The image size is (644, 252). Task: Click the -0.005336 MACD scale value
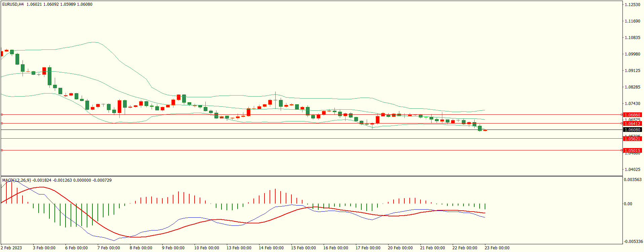pos(633,242)
